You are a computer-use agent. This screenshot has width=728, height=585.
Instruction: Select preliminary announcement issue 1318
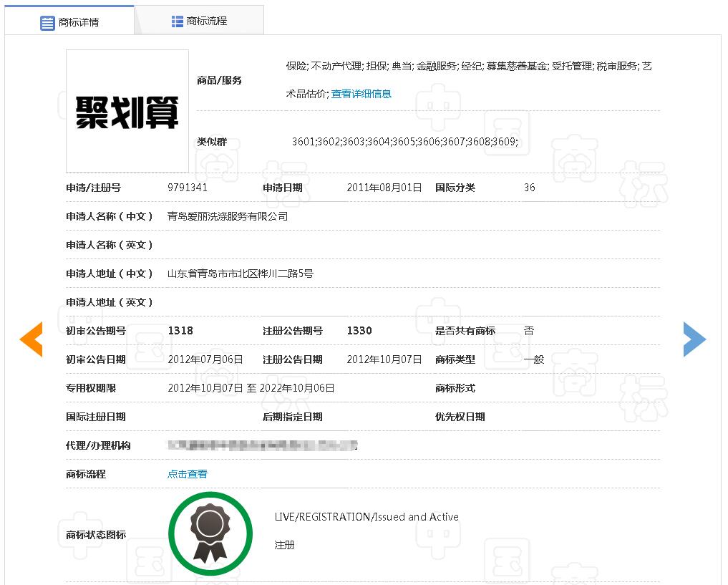(180, 331)
